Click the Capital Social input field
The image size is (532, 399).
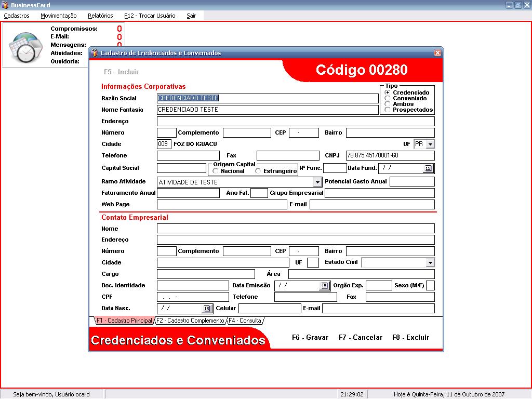(x=181, y=168)
